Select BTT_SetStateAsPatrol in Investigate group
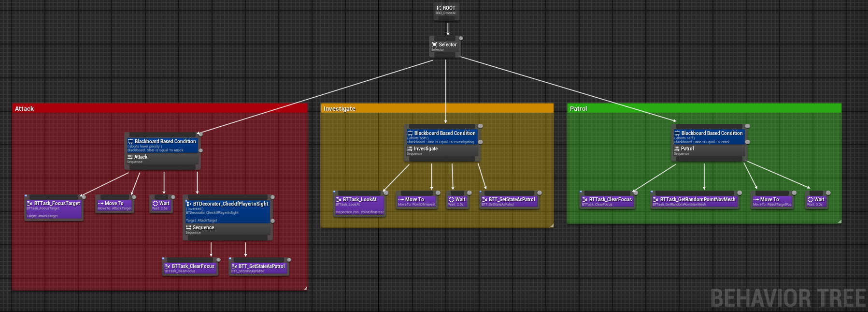Image resolution: width=868 pixels, height=312 pixels. [x=509, y=201]
